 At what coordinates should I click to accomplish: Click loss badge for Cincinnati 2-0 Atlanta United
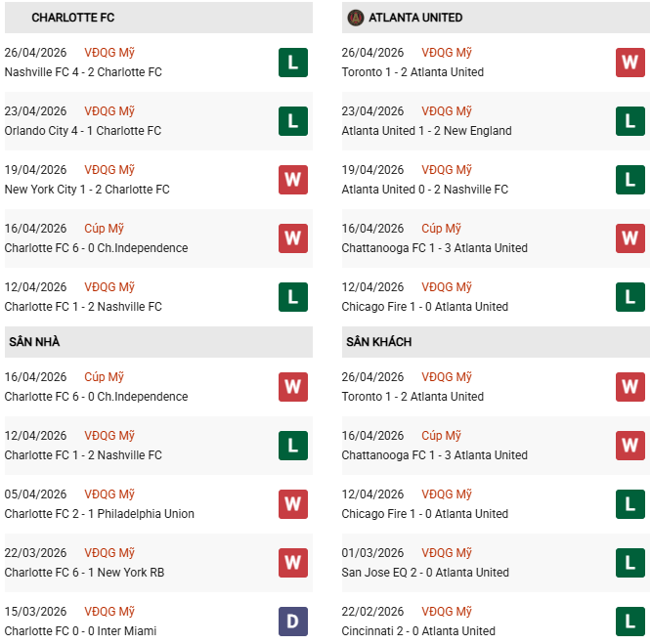point(629,622)
